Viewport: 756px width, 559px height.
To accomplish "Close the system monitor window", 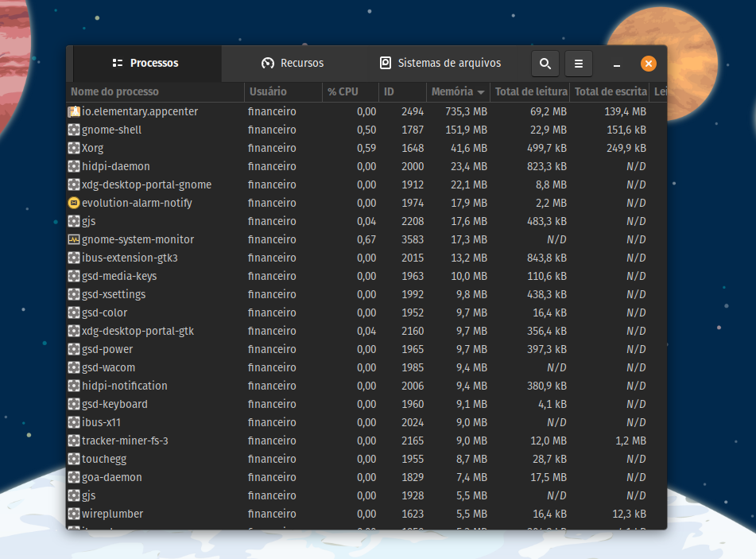I will click(649, 64).
